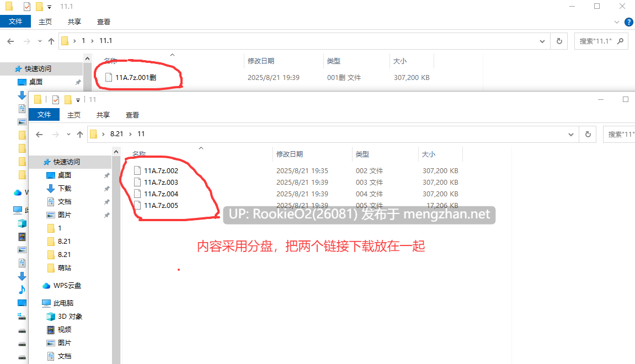Click chevron after 8.21 in 11 address bar
Image resolution: width=635 pixels, height=364 pixels.
click(x=130, y=134)
